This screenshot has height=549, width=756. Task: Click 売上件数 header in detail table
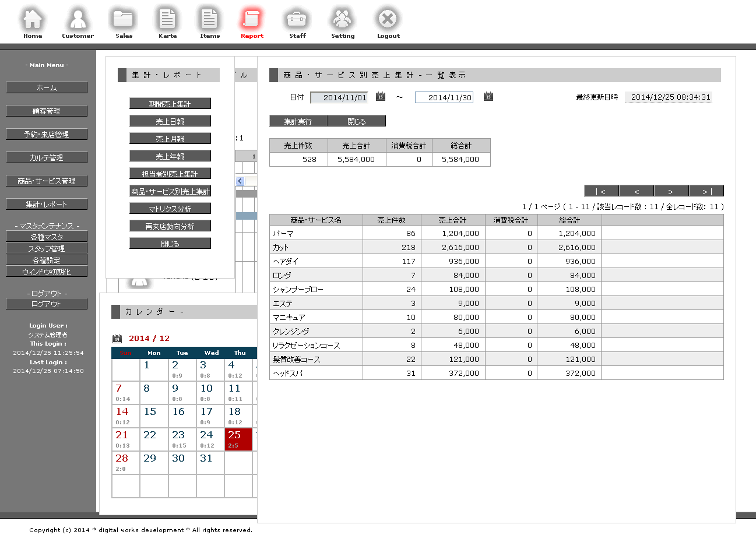point(392,220)
